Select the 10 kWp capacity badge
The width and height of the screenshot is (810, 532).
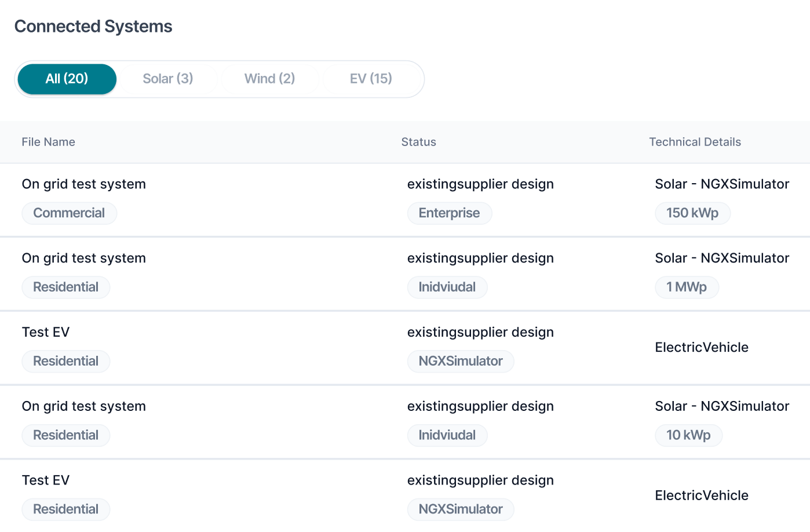tap(688, 435)
